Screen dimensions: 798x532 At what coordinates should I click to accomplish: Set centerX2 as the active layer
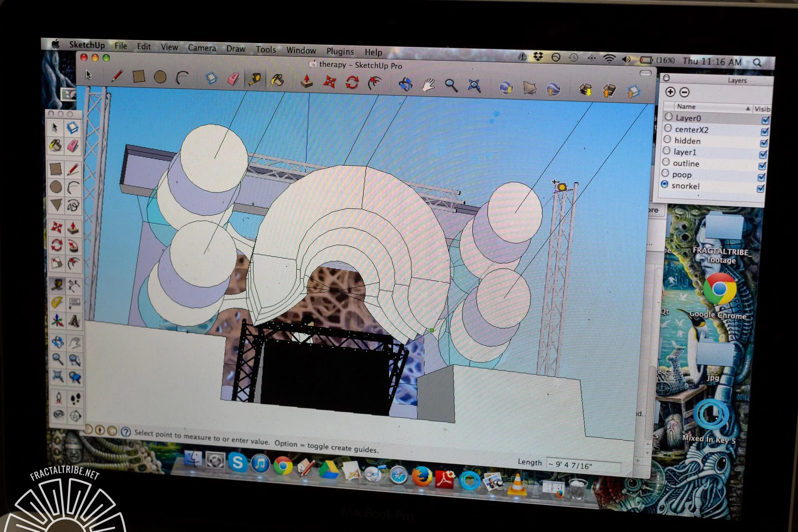pyautogui.click(x=668, y=128)
